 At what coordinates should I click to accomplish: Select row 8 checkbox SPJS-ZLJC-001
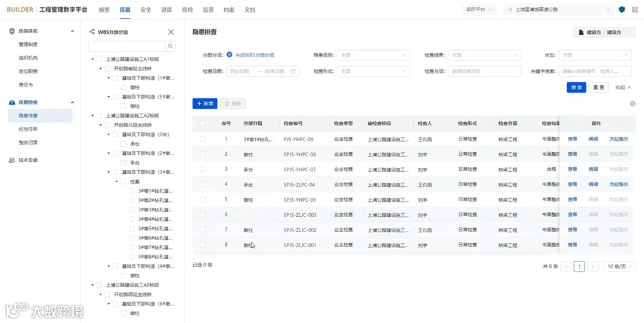(x=203, y=245)
